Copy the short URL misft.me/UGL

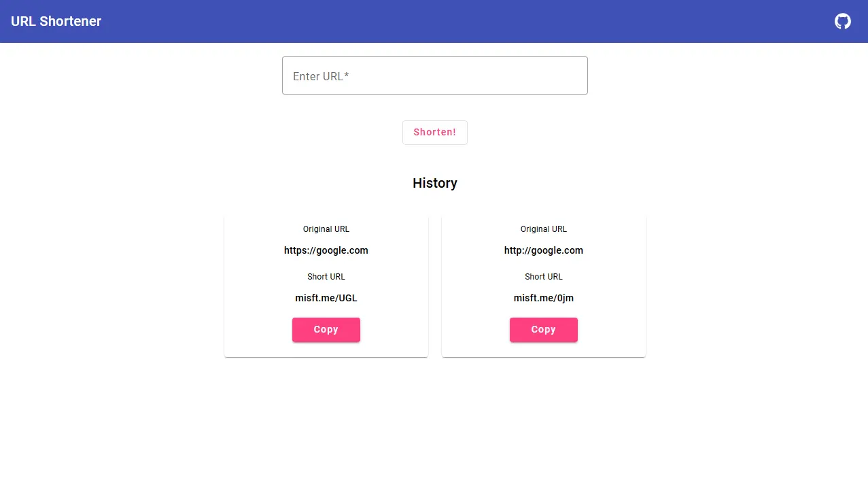pyautogui.click(x=326, y=329)
